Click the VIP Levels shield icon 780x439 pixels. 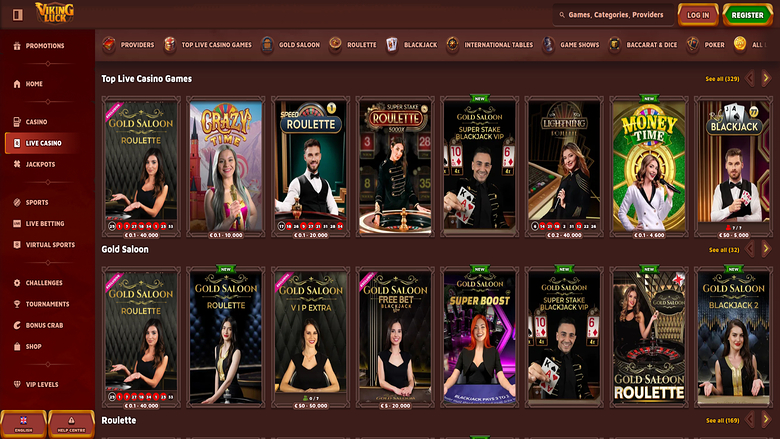(17, 384)
